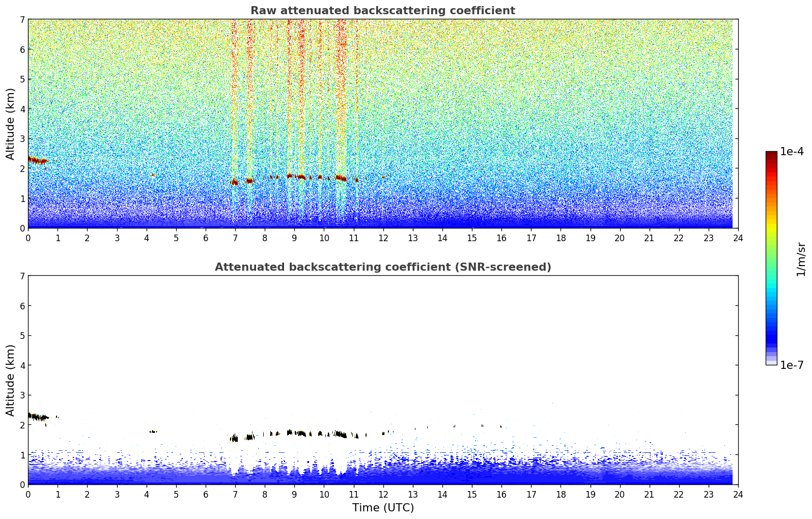
Task: Click the '1e-4' colorbar maximum label
Action: [x=792, y=152]
